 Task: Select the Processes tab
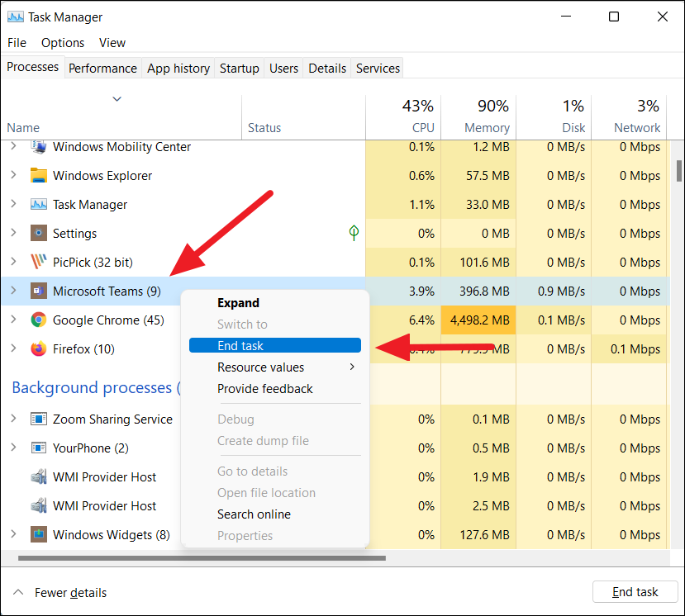33,67
